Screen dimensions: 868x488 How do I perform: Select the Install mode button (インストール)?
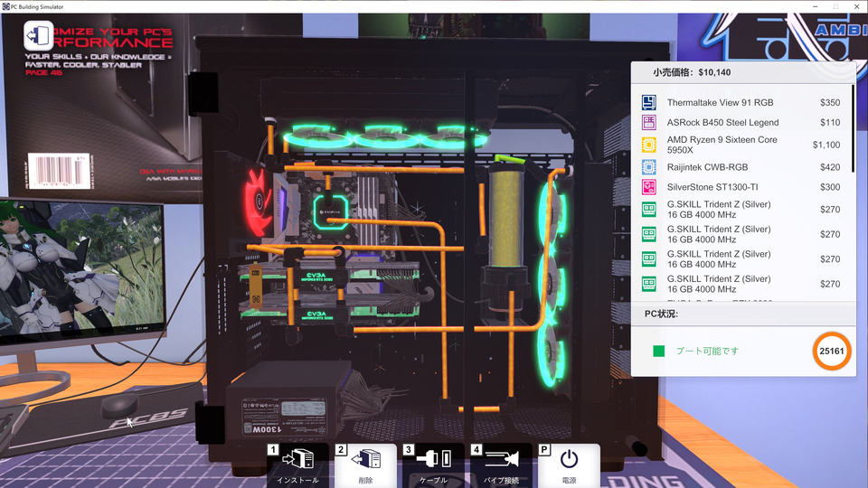[297, 465]
